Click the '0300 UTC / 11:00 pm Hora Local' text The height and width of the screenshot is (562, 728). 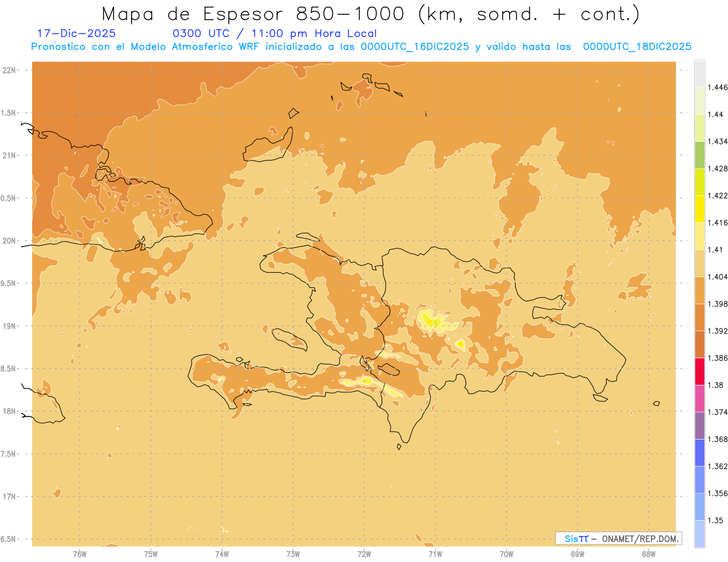point(275,33)
